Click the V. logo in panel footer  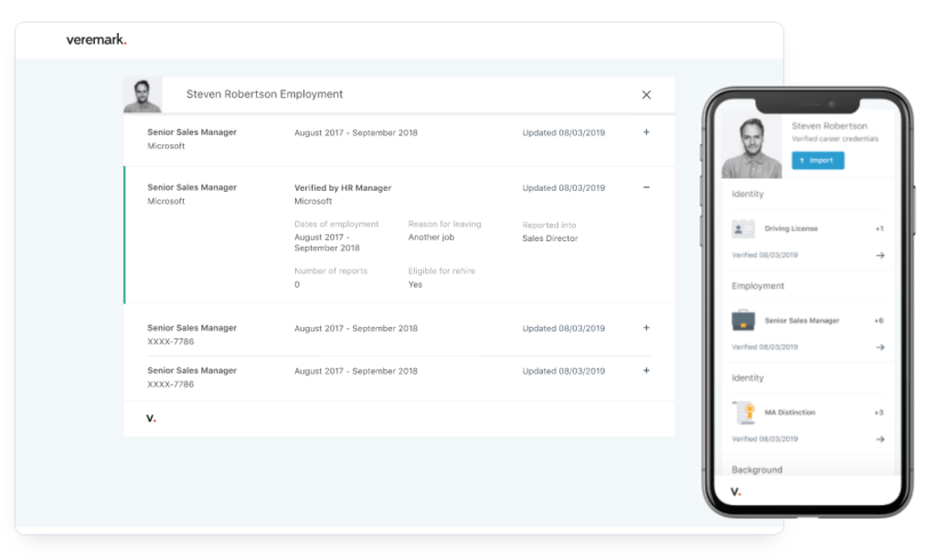(x=151, y=418)
